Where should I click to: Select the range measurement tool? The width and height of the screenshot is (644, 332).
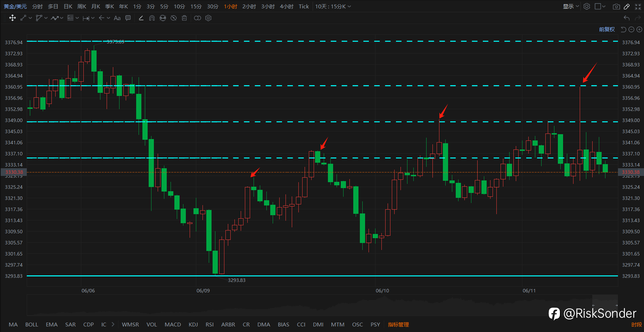click(86, 18)
